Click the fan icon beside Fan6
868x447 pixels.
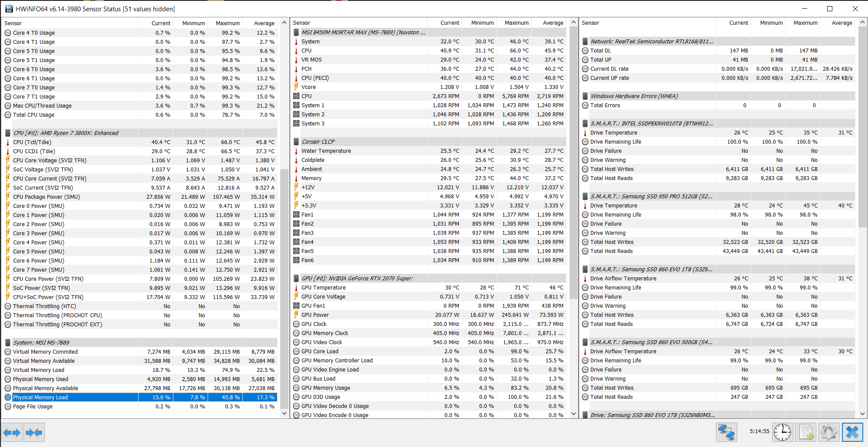(x=296, y=260)
